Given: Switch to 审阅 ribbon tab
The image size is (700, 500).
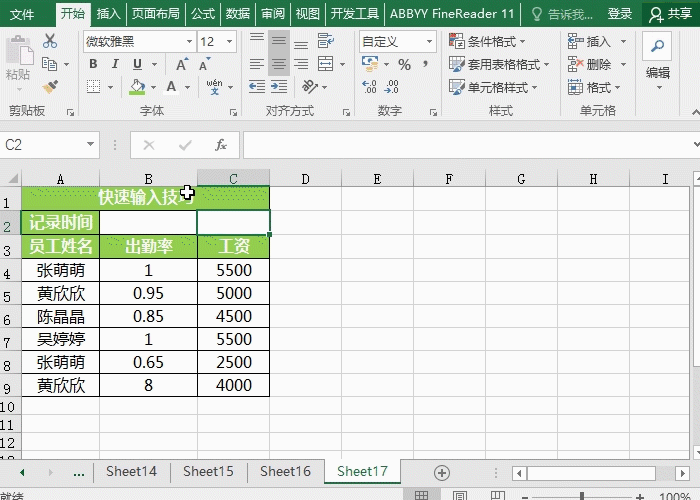Looking at the screenshot, I should tap(273, 14).
